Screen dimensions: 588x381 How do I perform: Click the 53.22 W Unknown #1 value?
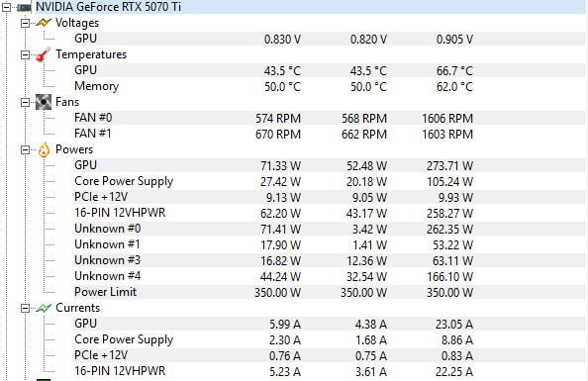pos(453,244)
